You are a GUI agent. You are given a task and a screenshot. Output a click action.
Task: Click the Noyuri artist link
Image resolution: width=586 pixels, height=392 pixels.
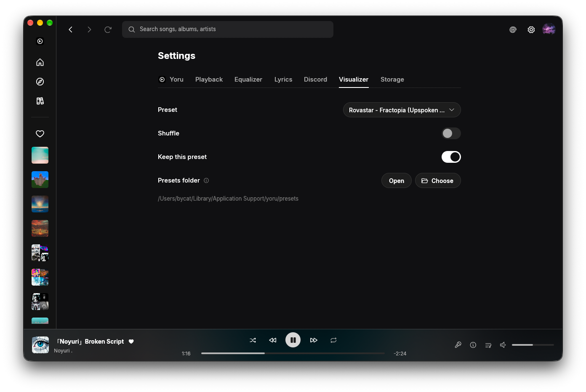coord(63,351)
